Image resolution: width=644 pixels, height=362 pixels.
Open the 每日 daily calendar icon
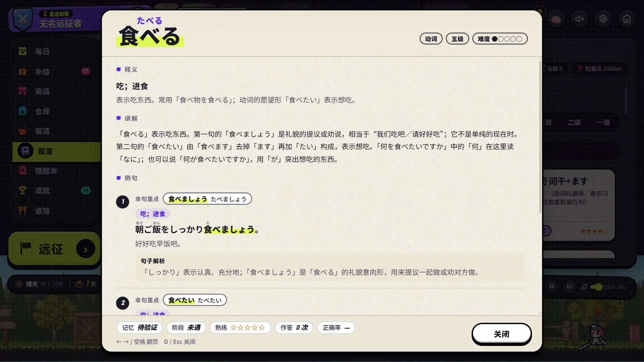[x=22, y=51]
